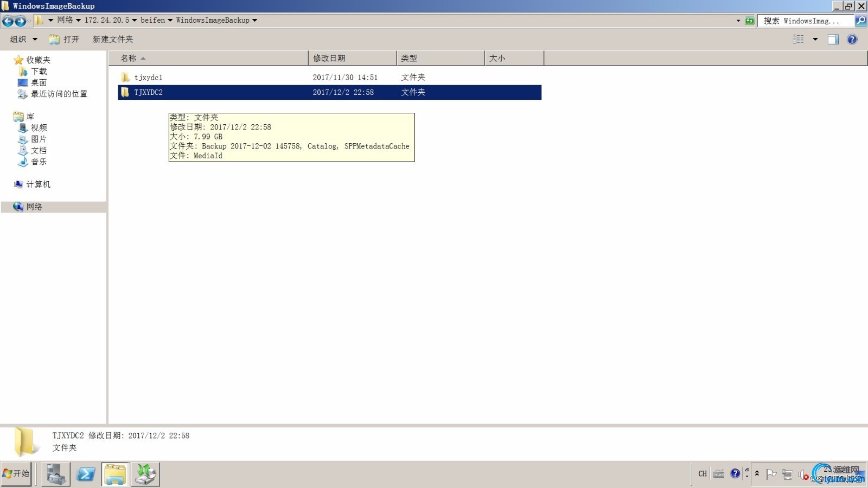Expand arrow after 网络 breadcrumb
The height and width of the screenshot is (488, 868).
(78, 21)
